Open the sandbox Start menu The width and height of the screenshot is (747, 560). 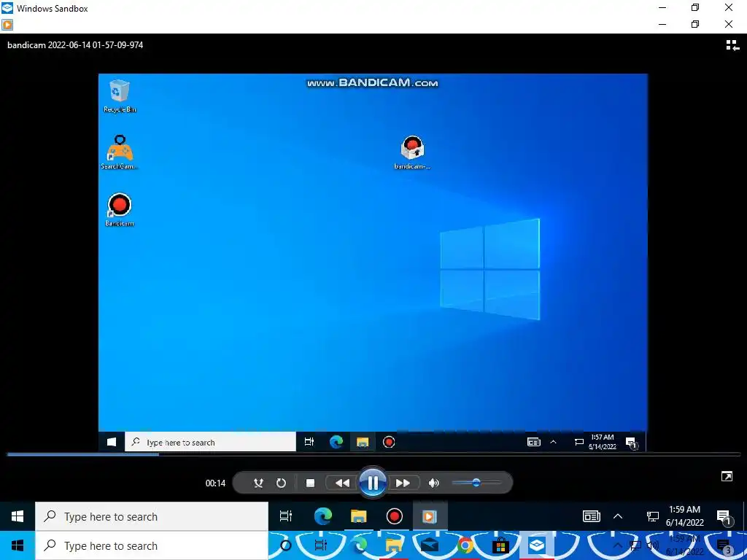click(18, 516)
